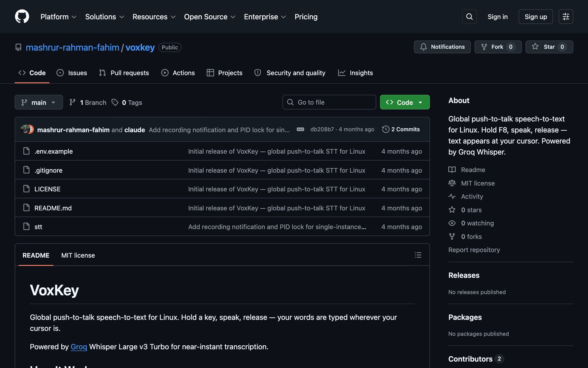Open the Groq link in README
The width and height of the screenshot is (588, 368).
[x=79, y=347]
